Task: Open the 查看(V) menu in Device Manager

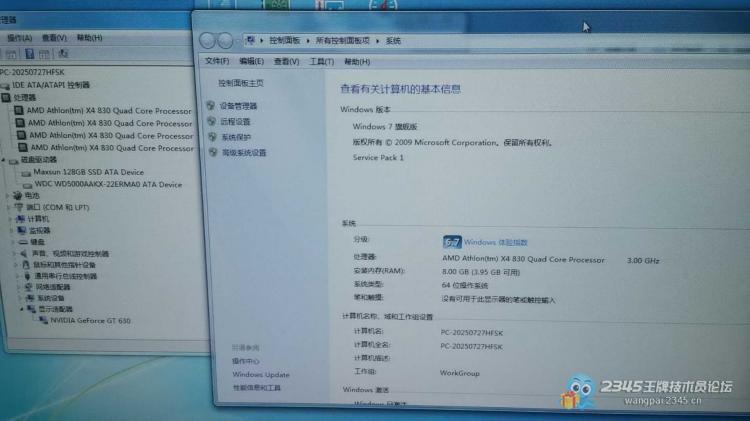Action: point(54,37)
